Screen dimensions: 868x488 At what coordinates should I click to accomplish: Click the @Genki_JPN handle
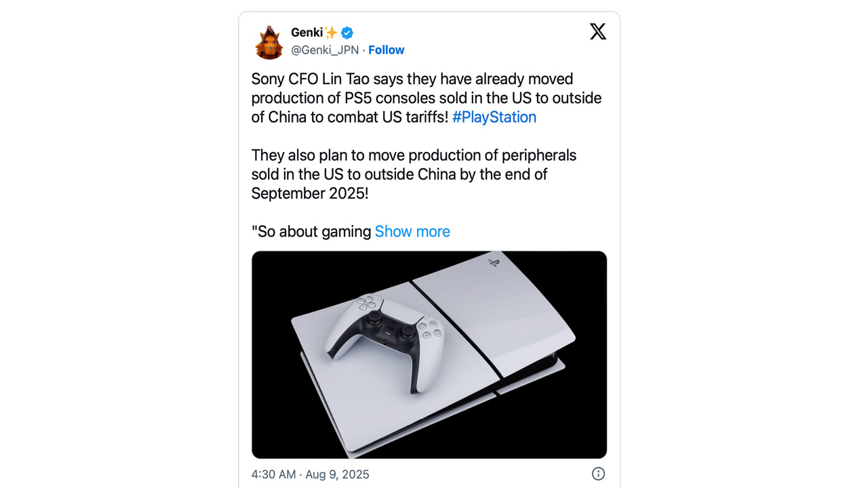click(x=325, y=50)
